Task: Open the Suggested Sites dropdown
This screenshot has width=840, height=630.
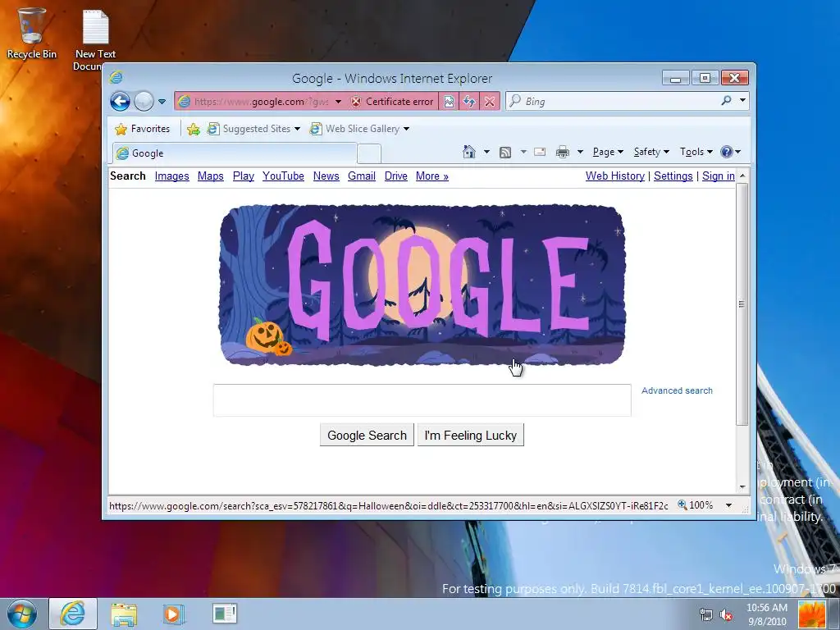Action: pos(253,129)
